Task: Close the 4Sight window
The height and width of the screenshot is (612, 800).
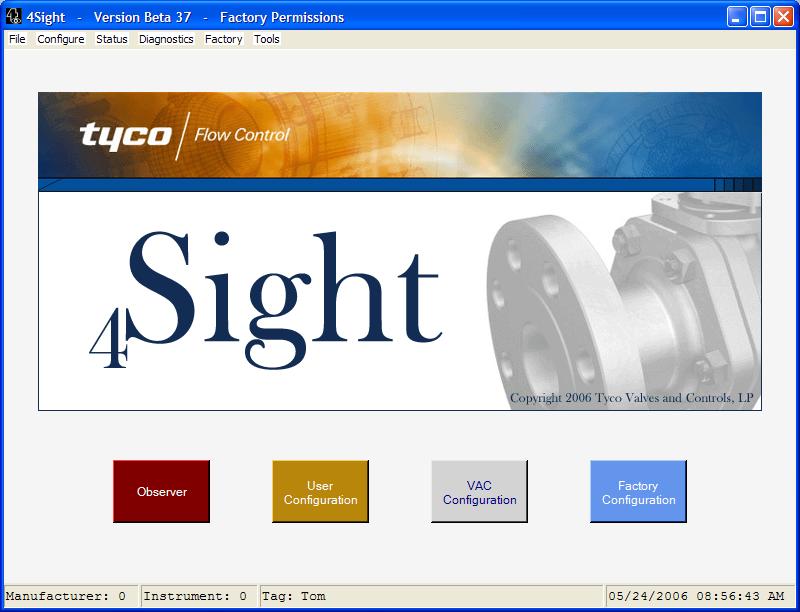Action: [783, 17]
